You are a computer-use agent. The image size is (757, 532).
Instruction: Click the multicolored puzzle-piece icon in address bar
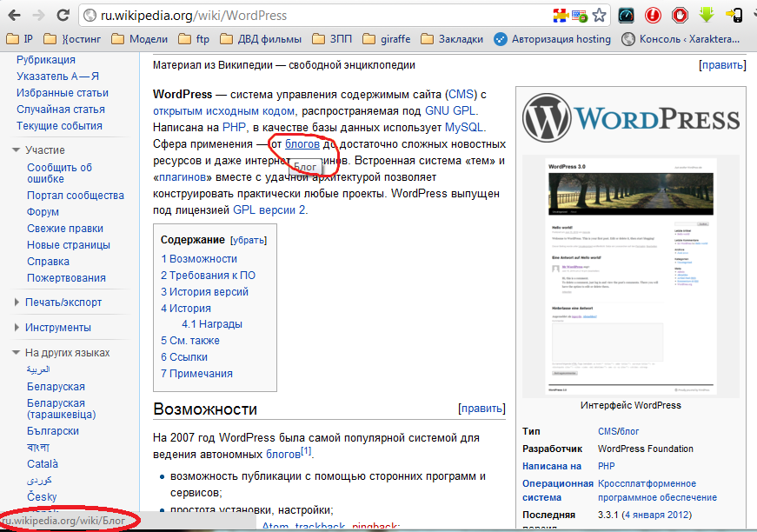click(561, 16)
